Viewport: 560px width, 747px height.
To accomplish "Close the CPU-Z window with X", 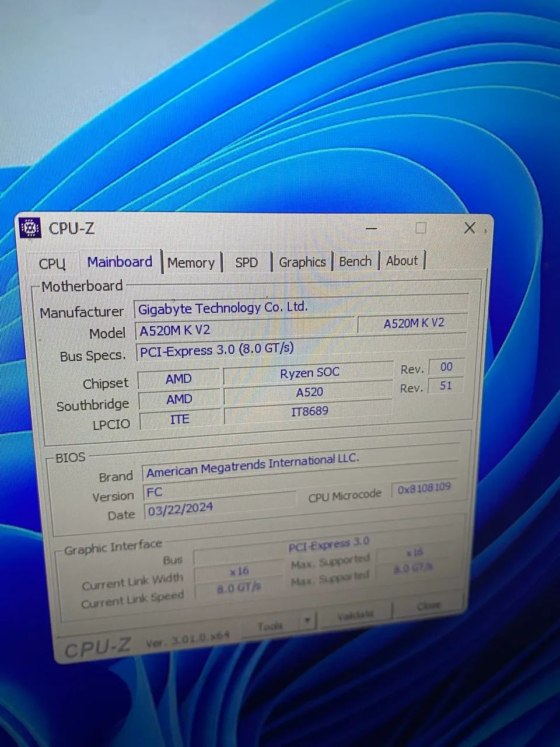I will tap(470, 228).
